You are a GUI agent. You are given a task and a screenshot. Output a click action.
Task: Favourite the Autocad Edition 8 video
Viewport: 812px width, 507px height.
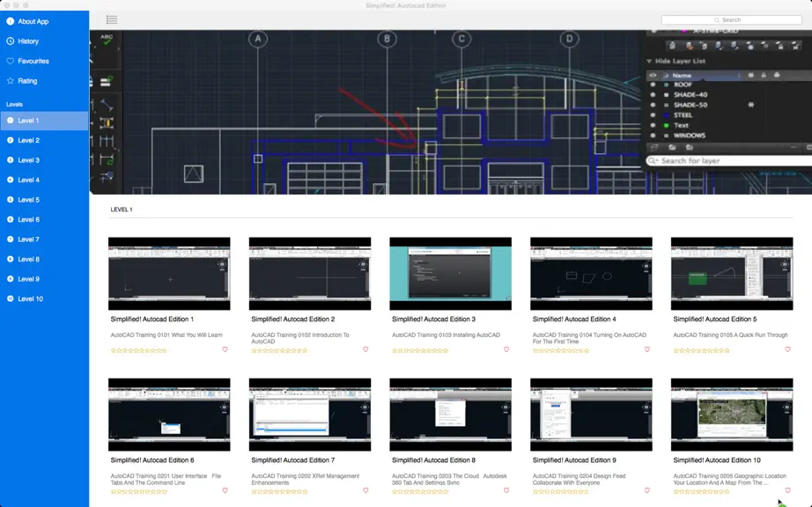[x=506, y=490]
